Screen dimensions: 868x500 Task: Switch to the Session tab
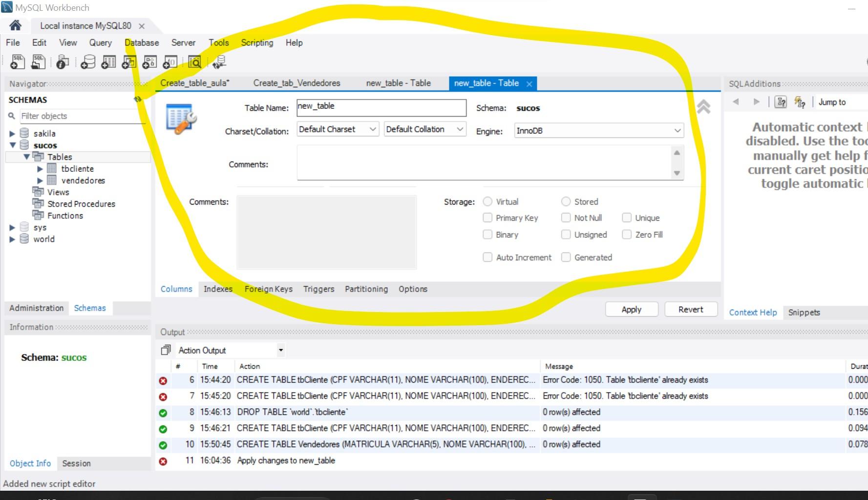pyautogui.click(x=76, y=463)
